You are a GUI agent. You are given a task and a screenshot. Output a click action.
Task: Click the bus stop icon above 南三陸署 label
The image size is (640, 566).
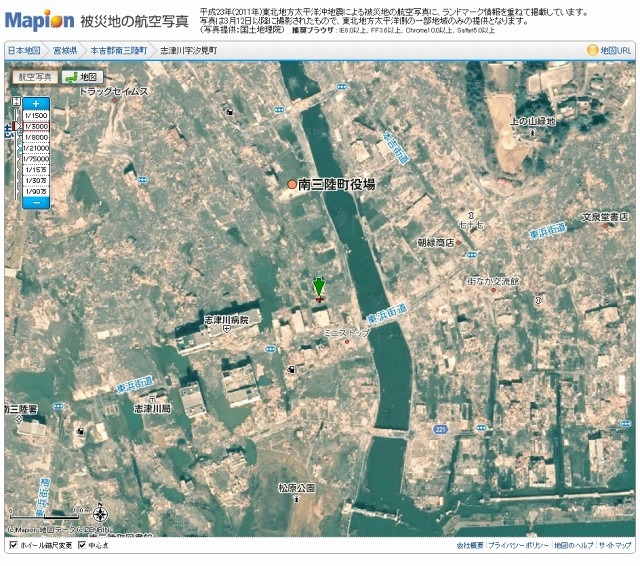[x=58, y=406]
